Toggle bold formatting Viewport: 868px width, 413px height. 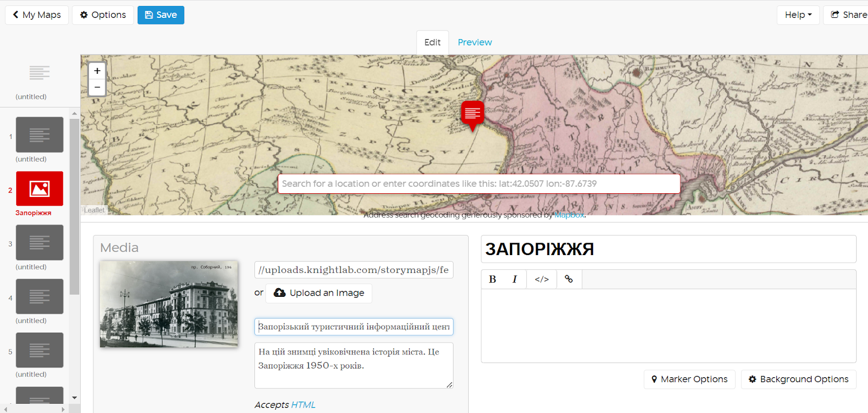click(493, 279)
